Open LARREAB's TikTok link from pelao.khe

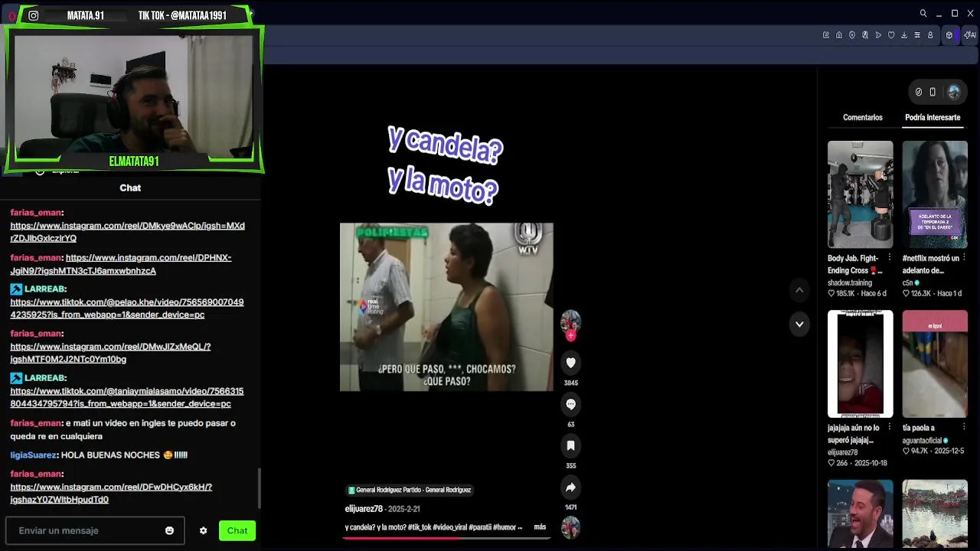[127, 308]
